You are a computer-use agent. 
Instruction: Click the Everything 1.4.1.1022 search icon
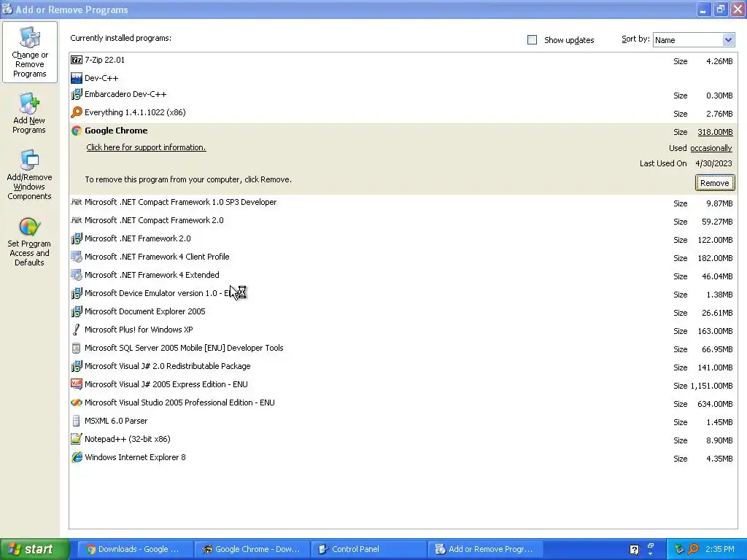(76, 112)
